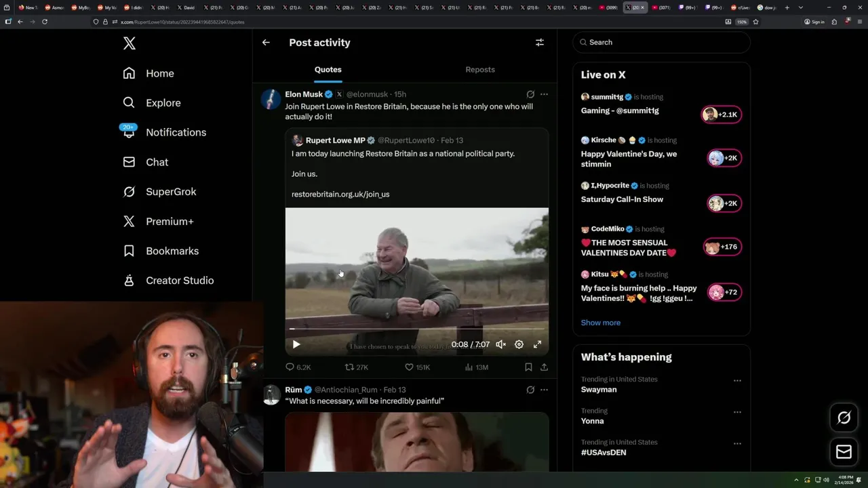Open the @RupertLowe10 profile handle
This screenshot has height=488, width=868.
coord(406,140)
